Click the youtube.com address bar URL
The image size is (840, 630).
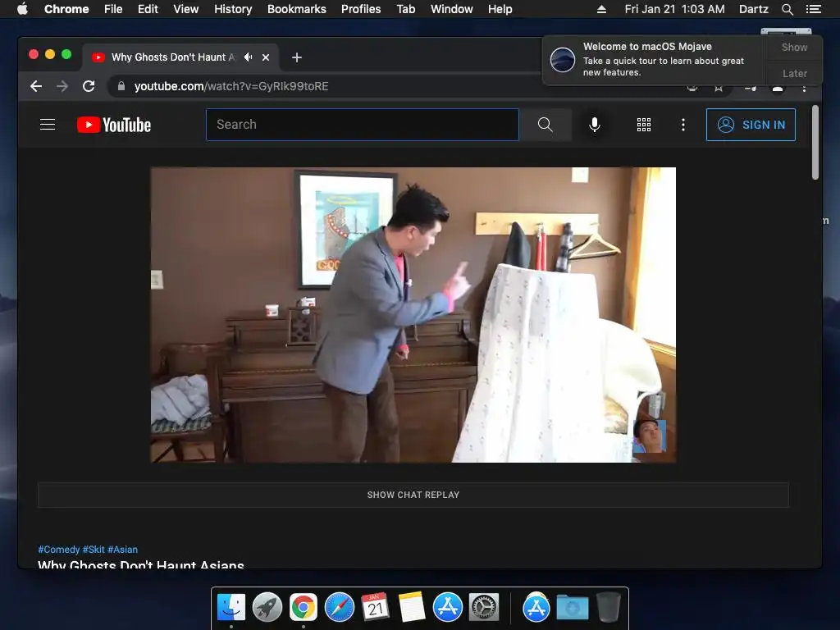click(231, 86)
